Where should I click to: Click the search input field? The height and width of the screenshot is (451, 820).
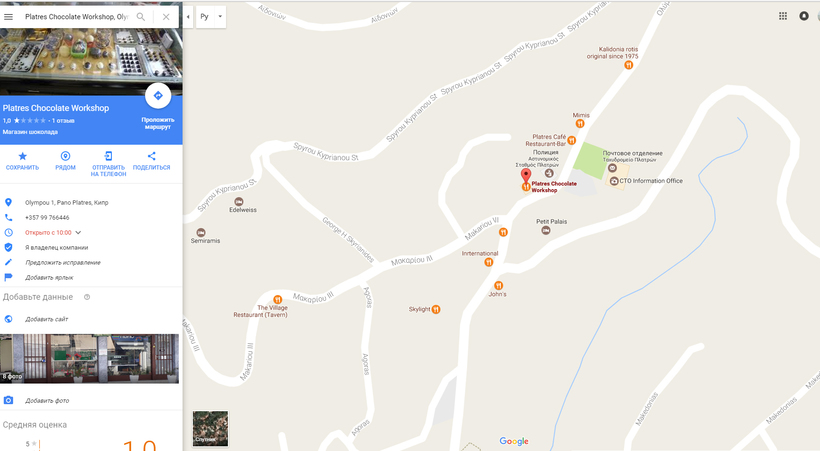point(76,17)
